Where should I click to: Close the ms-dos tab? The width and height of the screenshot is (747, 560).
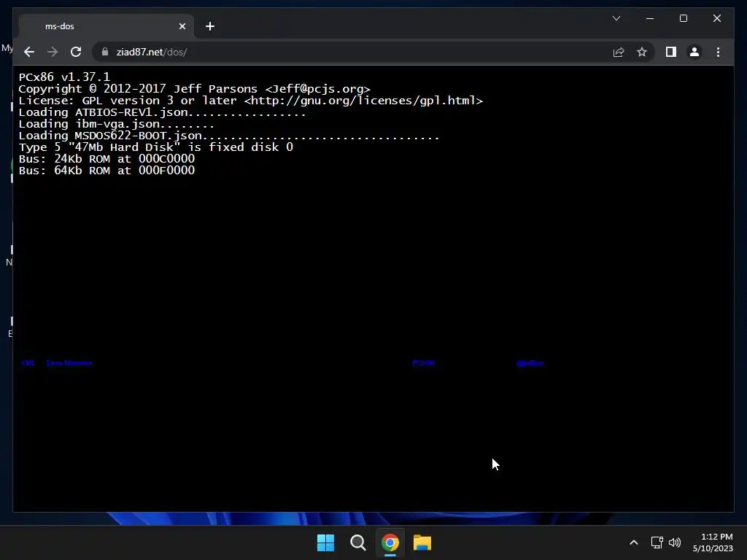pyautogui.click(x=182, y=26)
